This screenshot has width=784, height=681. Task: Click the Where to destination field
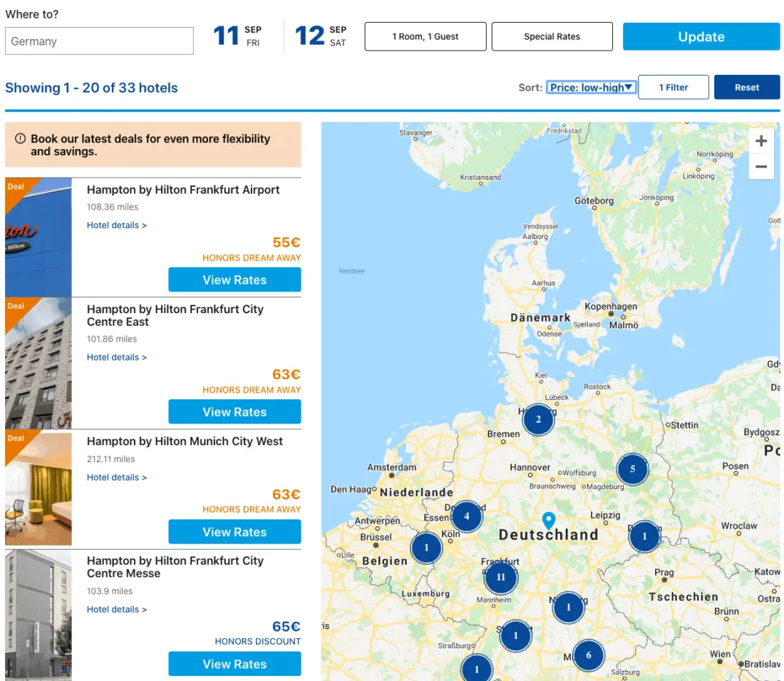point(99,41)
